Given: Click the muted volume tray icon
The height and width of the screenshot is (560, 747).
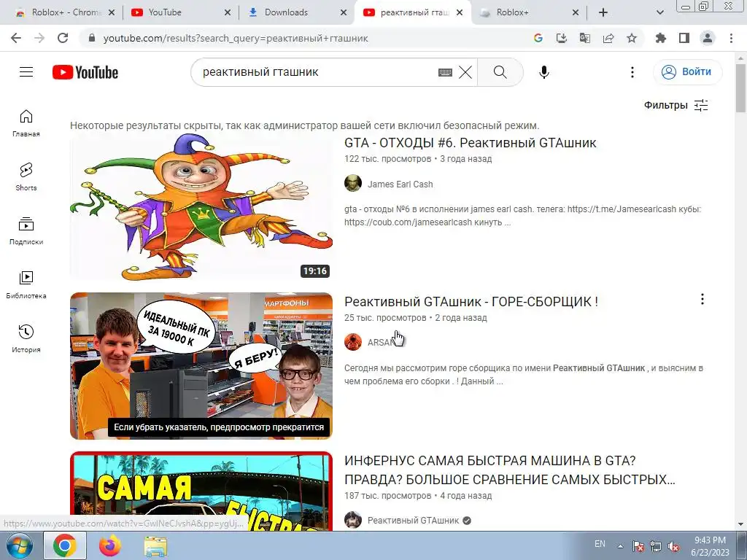Looking at the screenshot, I should 673,547.
